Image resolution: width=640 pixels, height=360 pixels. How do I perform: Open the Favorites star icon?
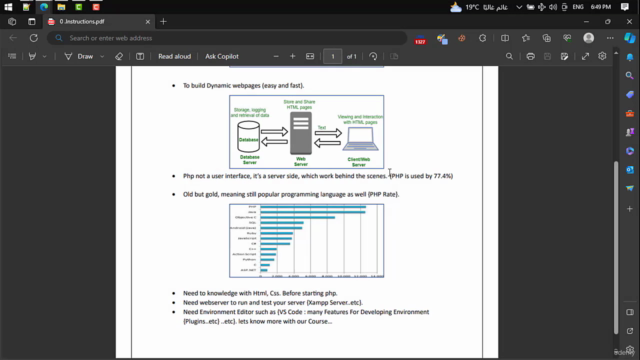point(526,38)
